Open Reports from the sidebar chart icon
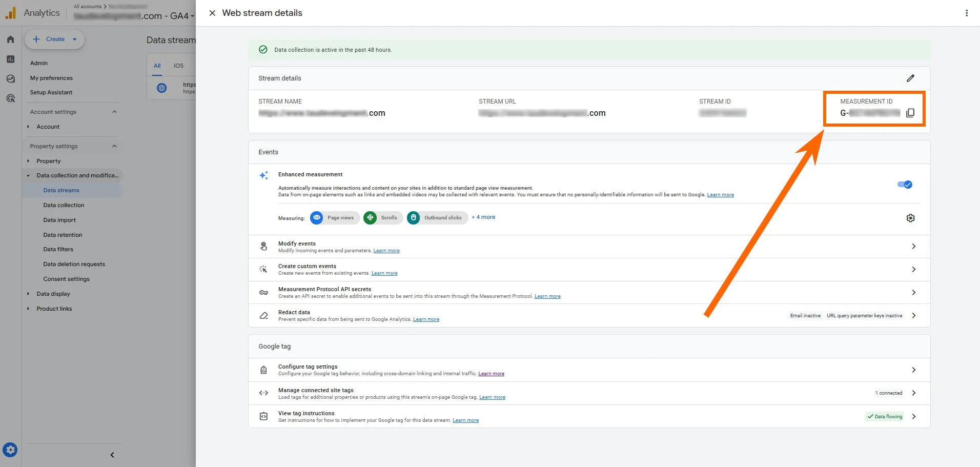Image resolution: width=980 pixels, height=467 pixels. 10,59
